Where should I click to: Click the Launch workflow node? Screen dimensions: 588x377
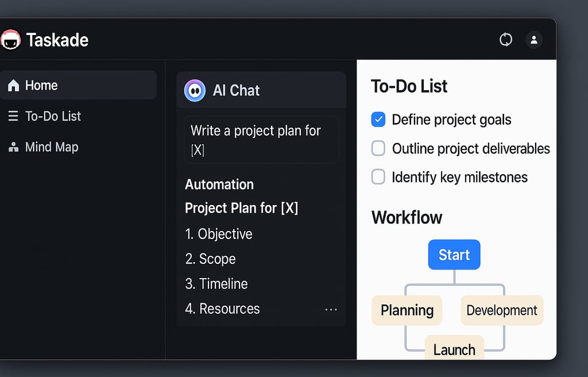(x=454, y=348)
